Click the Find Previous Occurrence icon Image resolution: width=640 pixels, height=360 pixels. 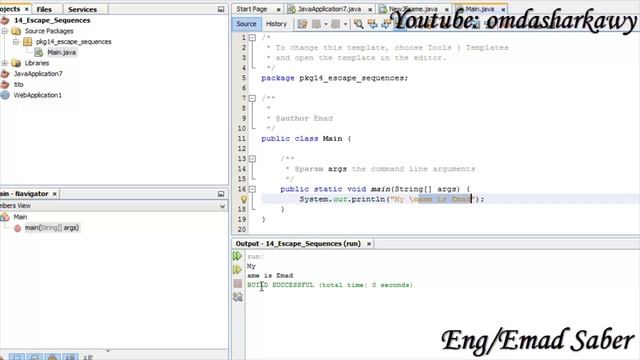372,24
